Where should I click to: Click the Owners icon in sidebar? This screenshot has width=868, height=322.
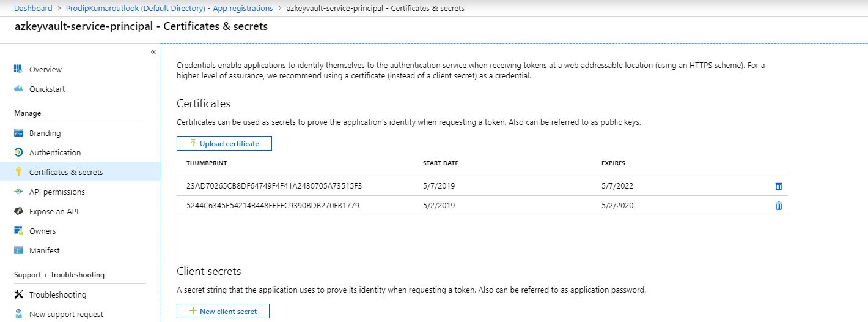pyautogui.click(x=18, y=231)
